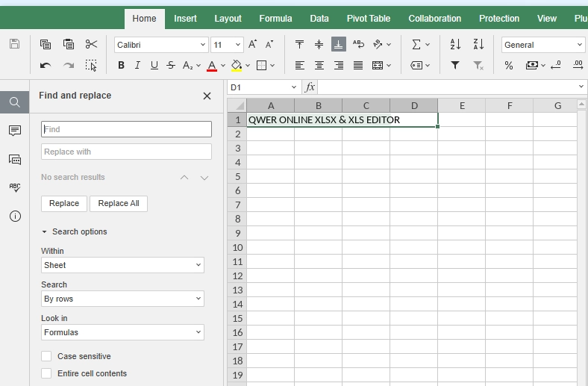The height and width of the screenshot is (386, 588).
Task: Click the Undo arrow icon
Action: [x=46, y=65]
